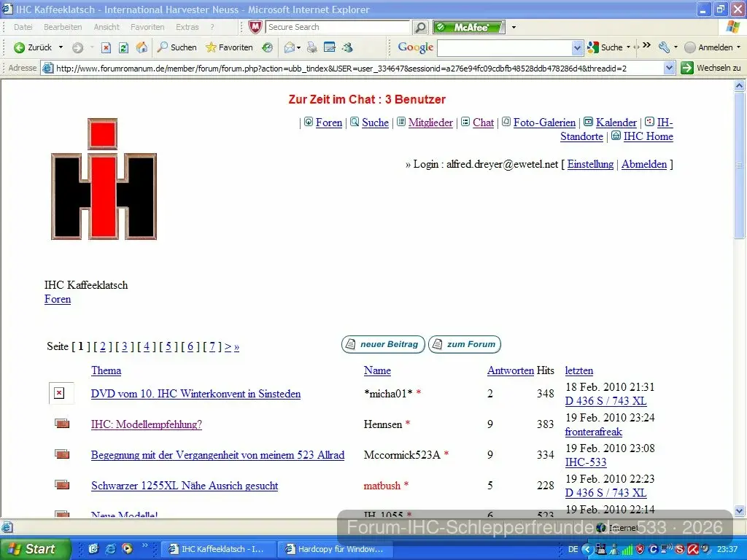The height and width of the screenshot is (560, 747).
Task: Click the DE language indicator in tray
Action: pos(573,549)
